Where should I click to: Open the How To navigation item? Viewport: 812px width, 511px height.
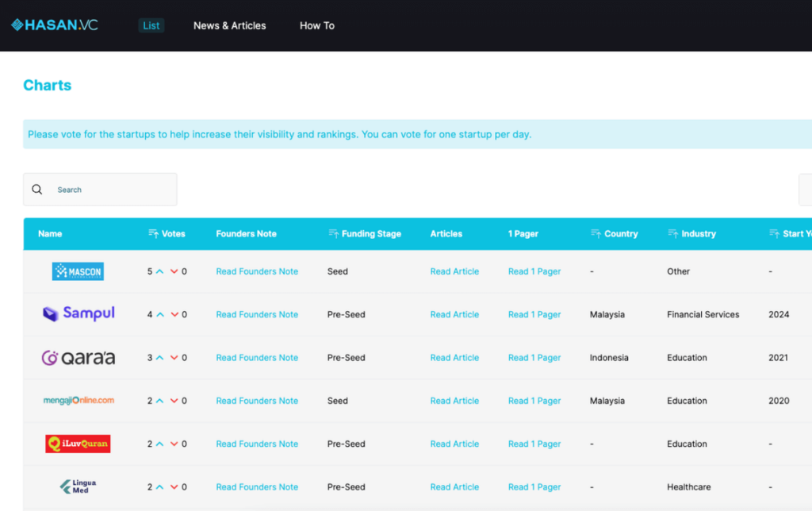point(316,25)
